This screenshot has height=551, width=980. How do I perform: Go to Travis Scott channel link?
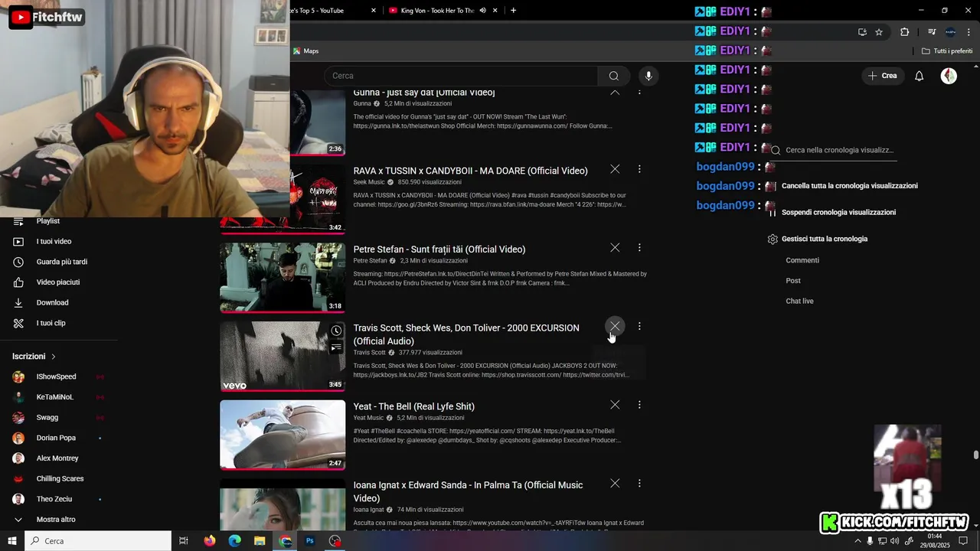(369, 353)
